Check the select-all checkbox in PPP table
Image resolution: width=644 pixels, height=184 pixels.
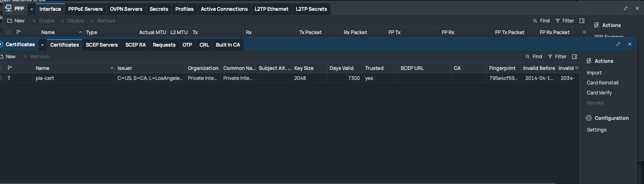pyautogui.click(x=8, y=32)
